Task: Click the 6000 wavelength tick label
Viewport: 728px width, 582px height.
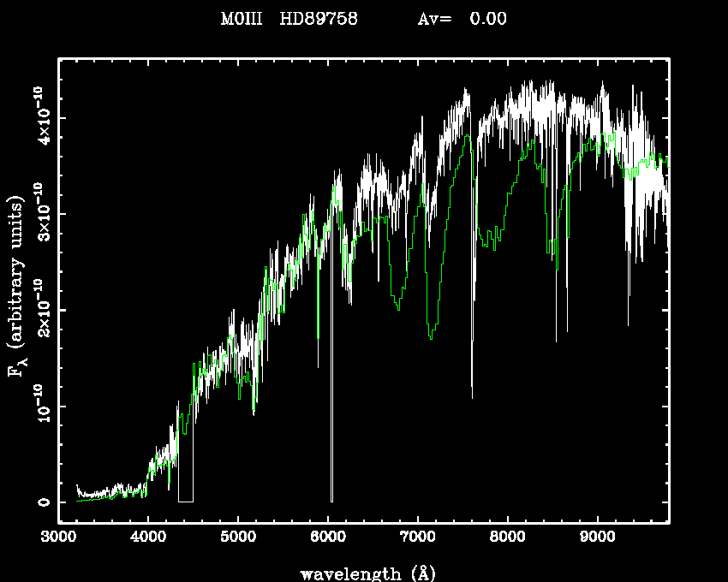Action: point(328,538)
